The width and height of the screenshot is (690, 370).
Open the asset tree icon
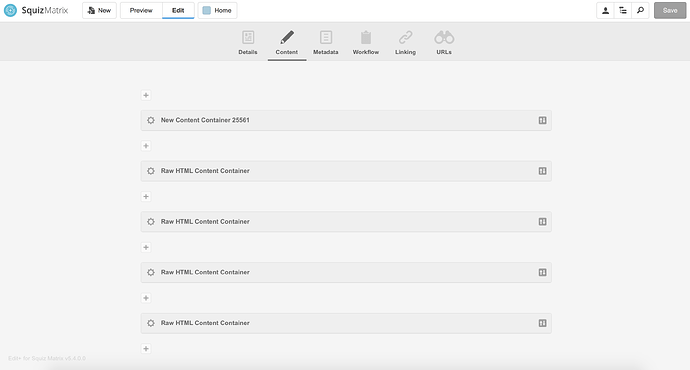623,11
